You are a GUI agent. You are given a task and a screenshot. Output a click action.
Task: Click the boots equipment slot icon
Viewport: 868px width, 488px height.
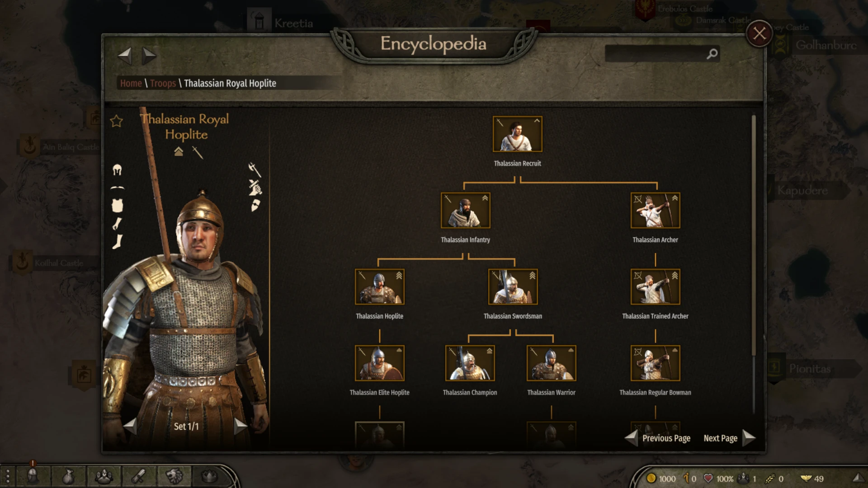point(117,242)
